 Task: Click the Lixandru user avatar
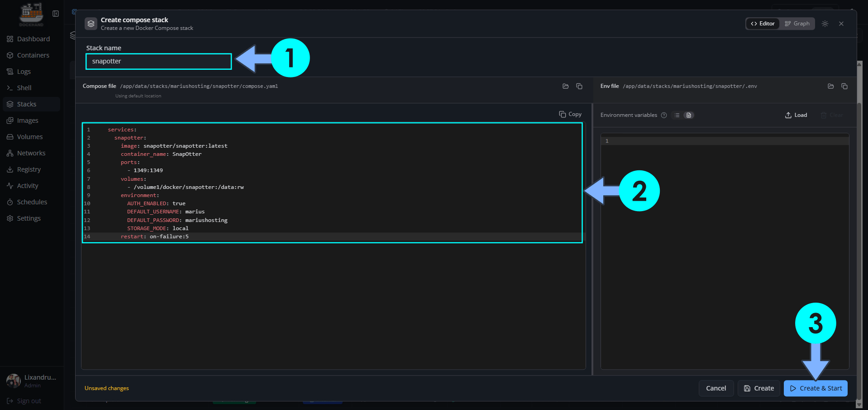tap(14, 381)
